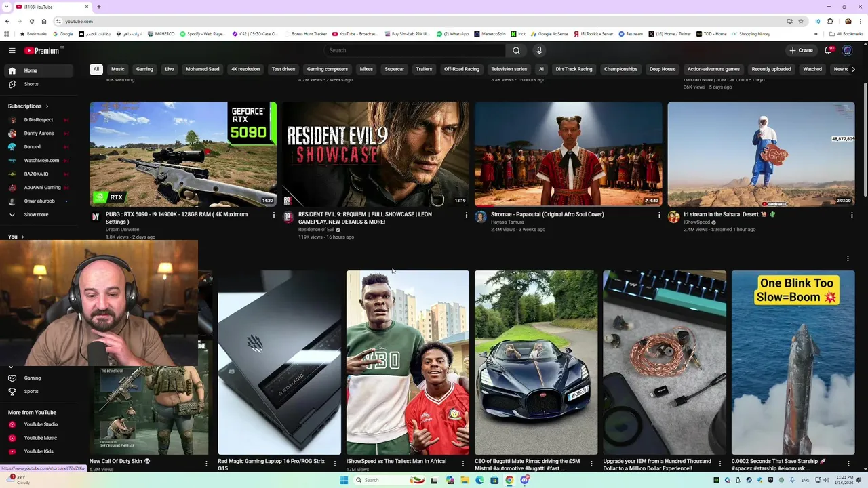Click the YouTube search input field
The width and height of the screenshot is (868, 488).
point(415,50)
